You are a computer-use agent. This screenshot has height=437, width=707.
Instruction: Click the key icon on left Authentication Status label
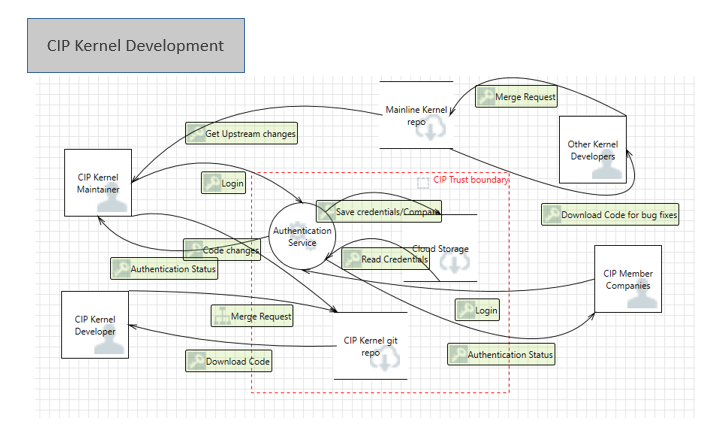coord(121,269)
